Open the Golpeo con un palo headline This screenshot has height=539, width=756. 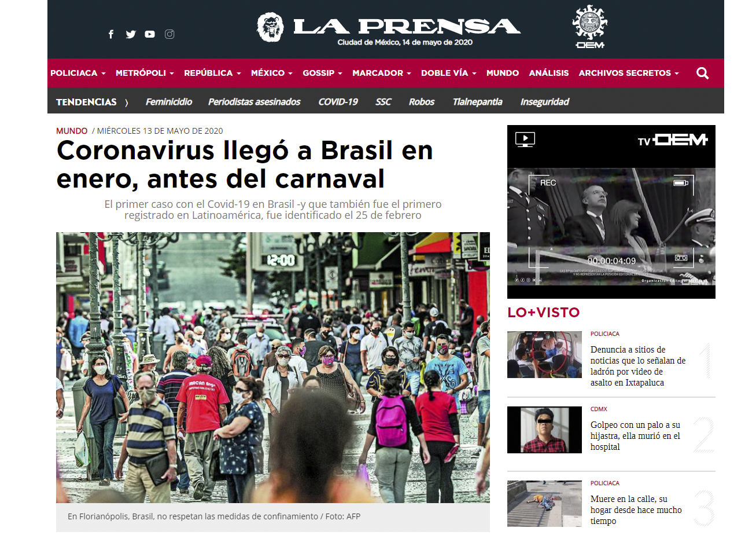coord(635,436)
